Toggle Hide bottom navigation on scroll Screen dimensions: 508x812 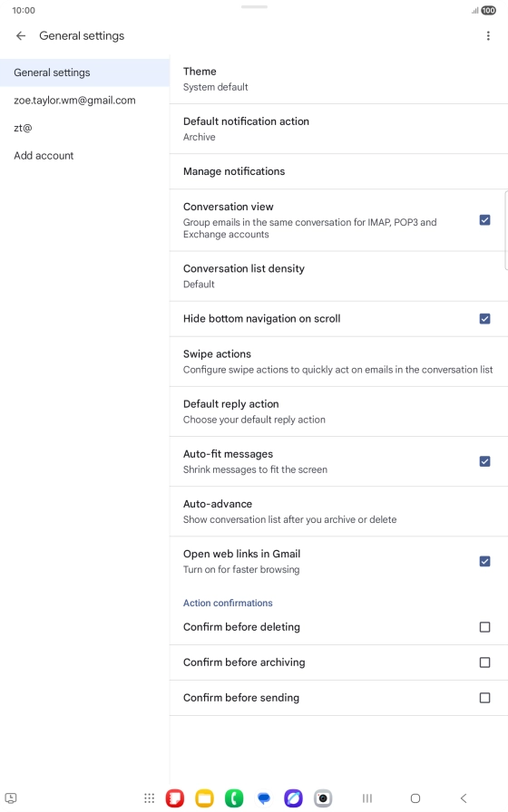pos(484,318)
